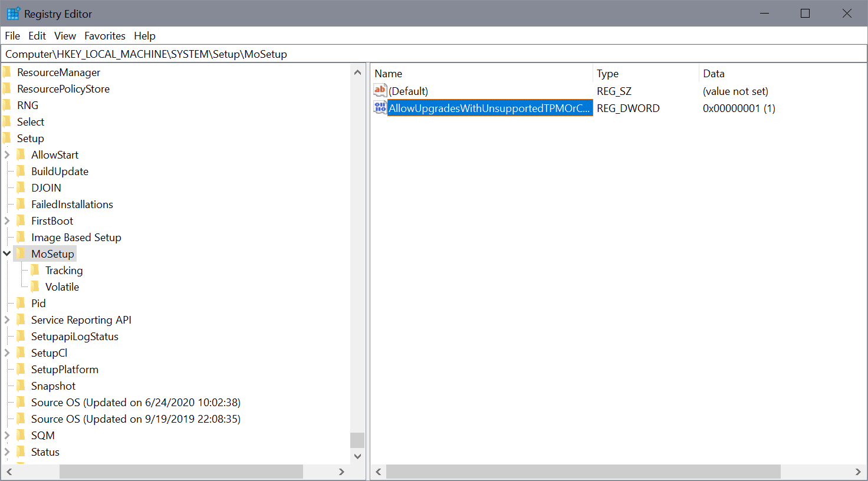This screenshot has width=868, height=481.
Task: Click the Snapshot folder icon
Action: 21,386
